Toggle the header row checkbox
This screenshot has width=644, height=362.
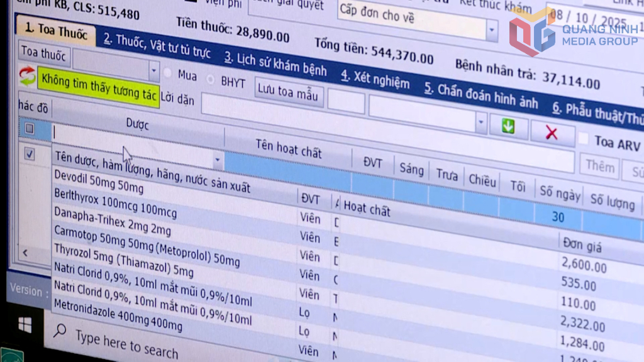pyautogui.click(x=29, y=129)
